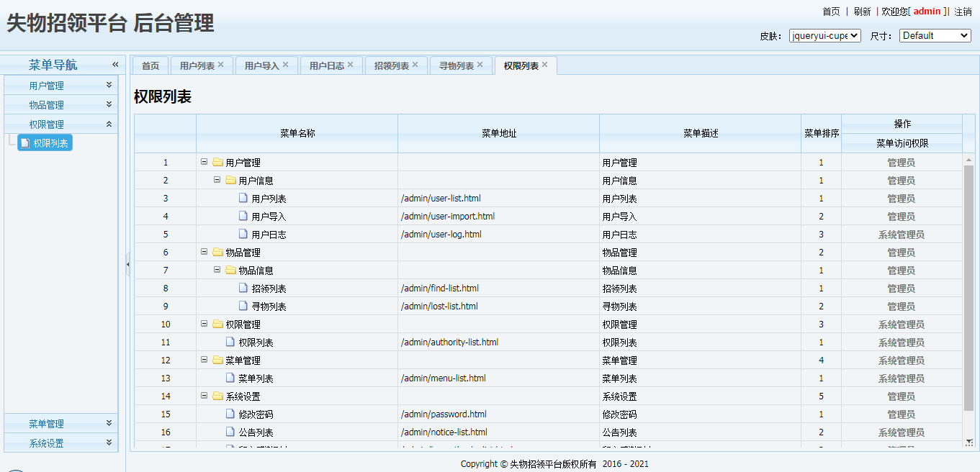Collapse the 菜单管理 tree node in table
This screenshot has height=472, width=980.
(204, 360)
